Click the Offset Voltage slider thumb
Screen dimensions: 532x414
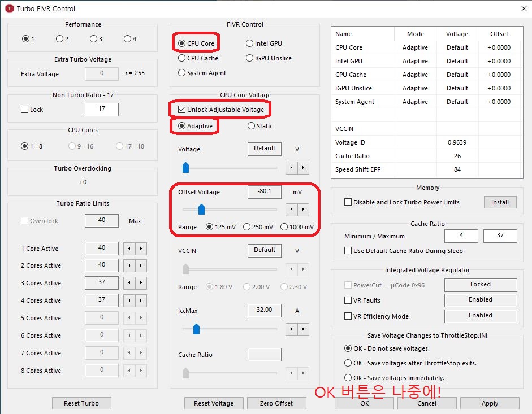(x=201, y=210)
